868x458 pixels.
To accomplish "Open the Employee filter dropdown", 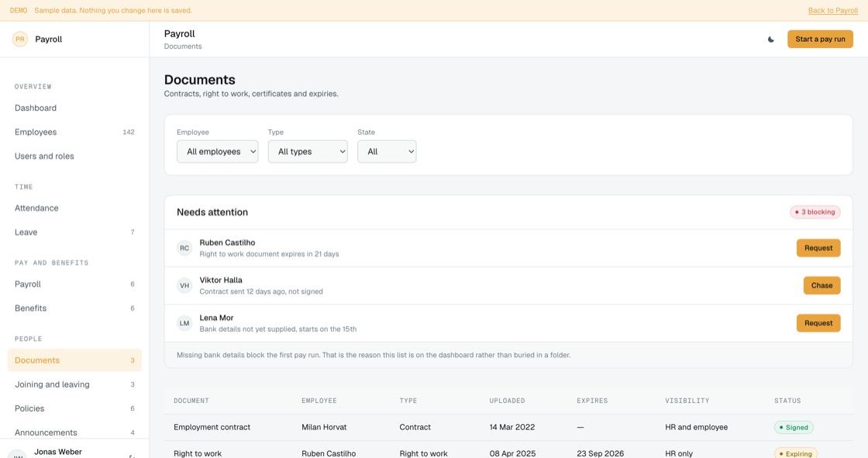I will click(218, 152).
